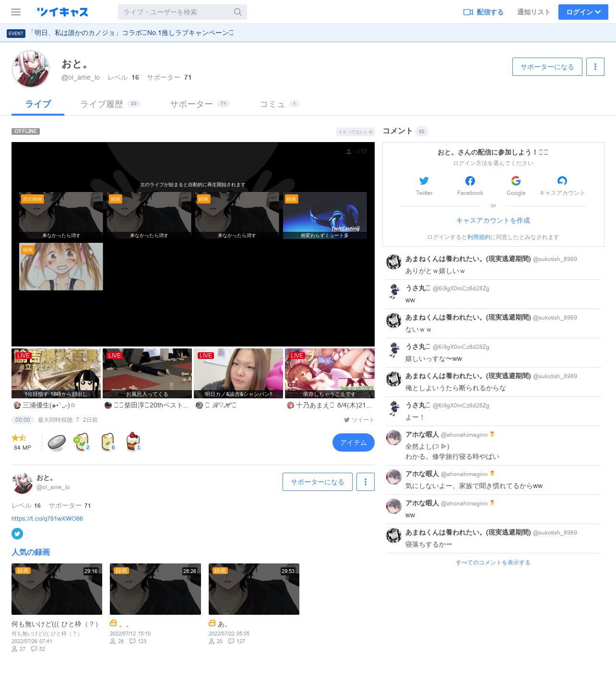Switch to the ライブ tab
This screenshot has height=693, width=616.
[x=38, y=104]
